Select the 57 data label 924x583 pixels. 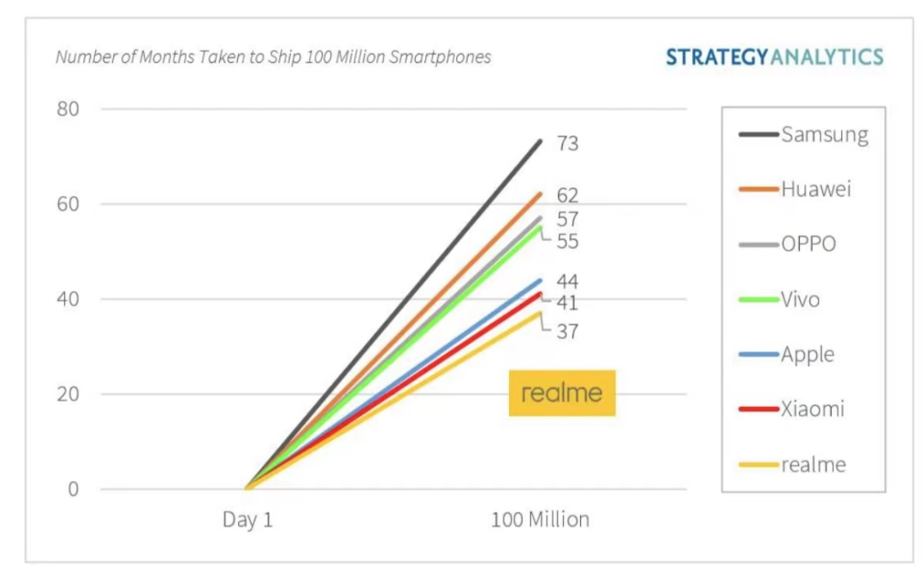tap(566, 220)
